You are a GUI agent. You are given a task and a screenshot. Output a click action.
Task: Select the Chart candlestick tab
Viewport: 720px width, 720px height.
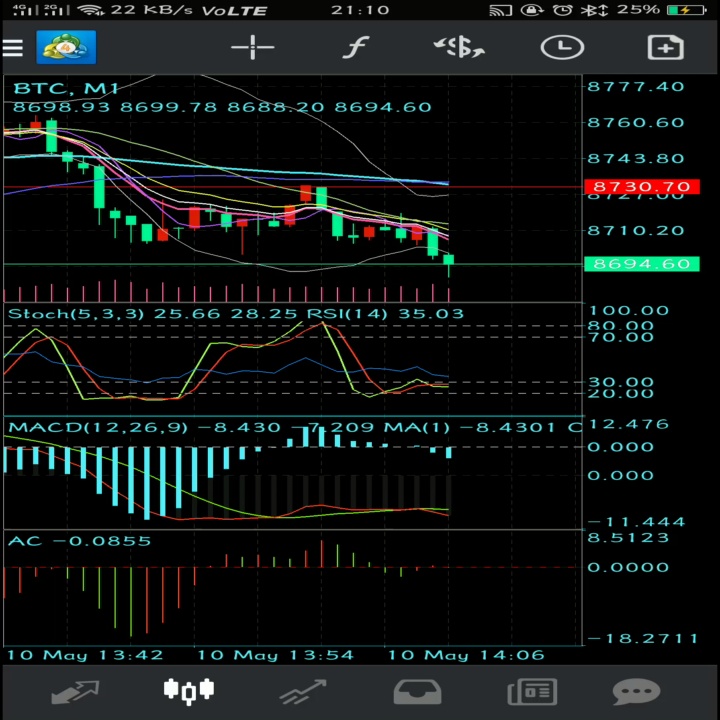click(x=189, y=691)
